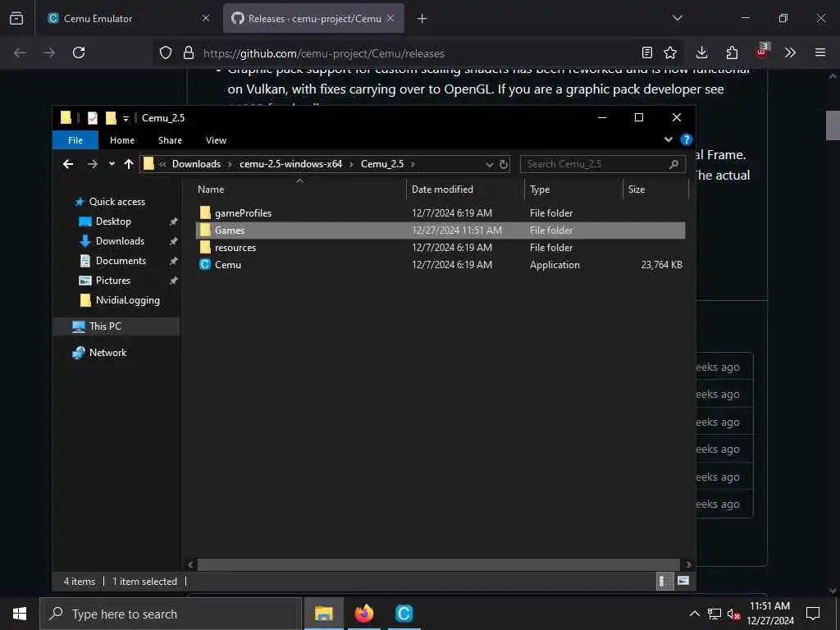Close the Releases cemu-project tab
Viewport: 840px width, 630px height.
coord(390,18)
